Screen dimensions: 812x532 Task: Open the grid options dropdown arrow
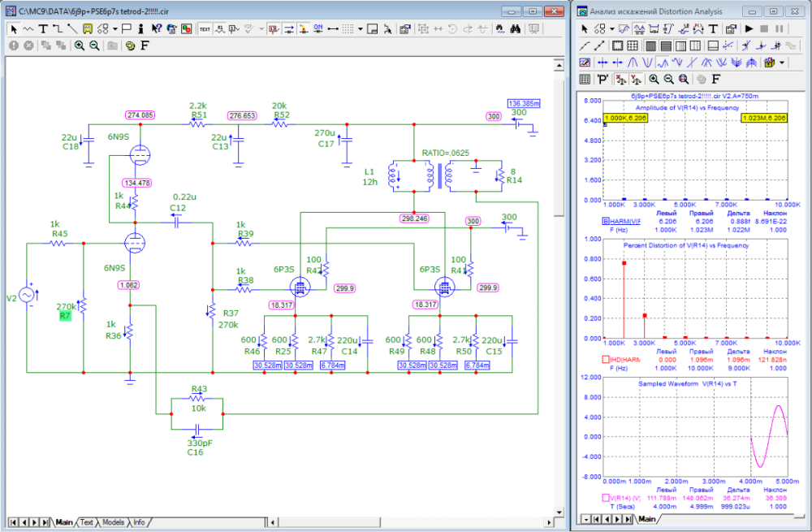pos(359,28)
